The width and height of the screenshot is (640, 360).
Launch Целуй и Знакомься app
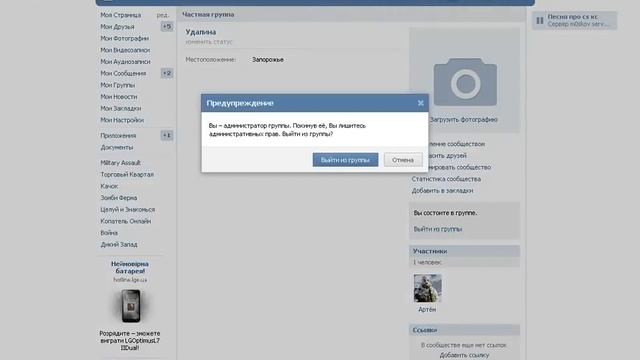point(127,209)
